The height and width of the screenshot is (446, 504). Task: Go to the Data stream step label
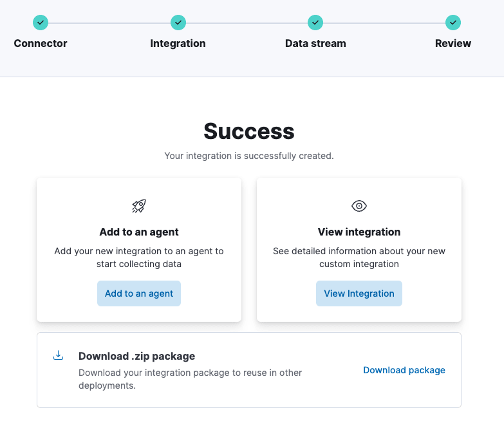tap(315, 44)
